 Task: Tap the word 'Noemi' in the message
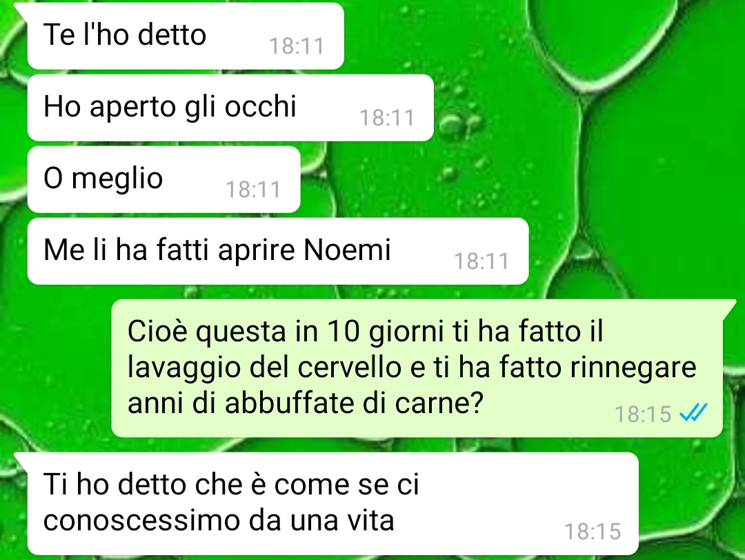pyautogui.click(x=347, y=250)
